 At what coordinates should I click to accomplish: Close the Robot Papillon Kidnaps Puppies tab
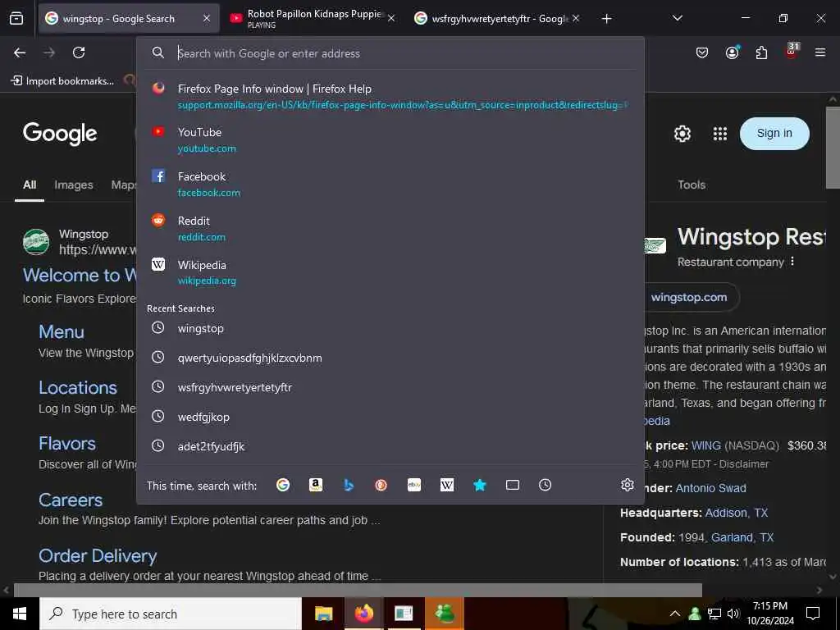391,19
